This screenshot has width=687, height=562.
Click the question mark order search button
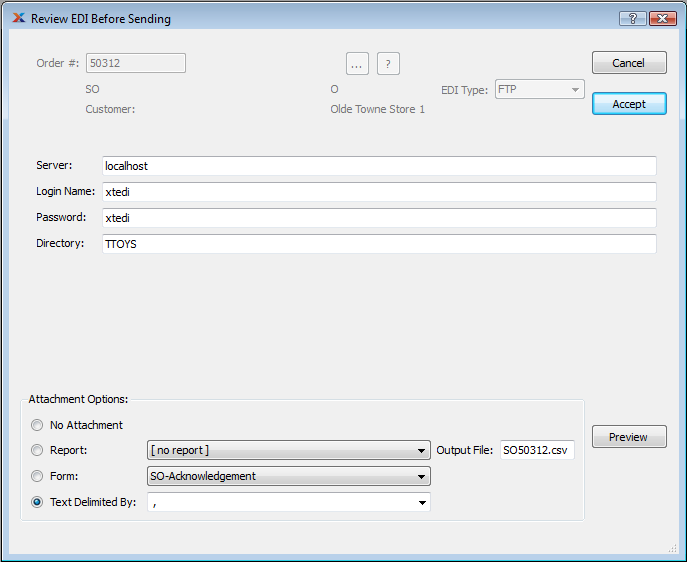[388, 64]
